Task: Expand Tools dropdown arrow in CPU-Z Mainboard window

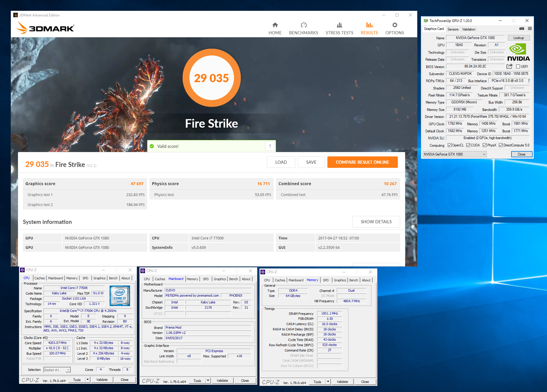Action: tap(208, 381)
